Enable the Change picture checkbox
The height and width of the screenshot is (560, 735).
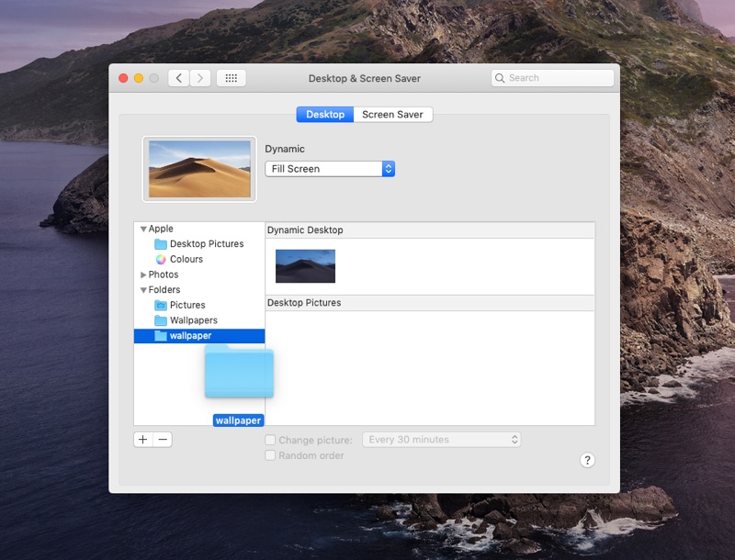pyautogui.click(x=270, y=440)
